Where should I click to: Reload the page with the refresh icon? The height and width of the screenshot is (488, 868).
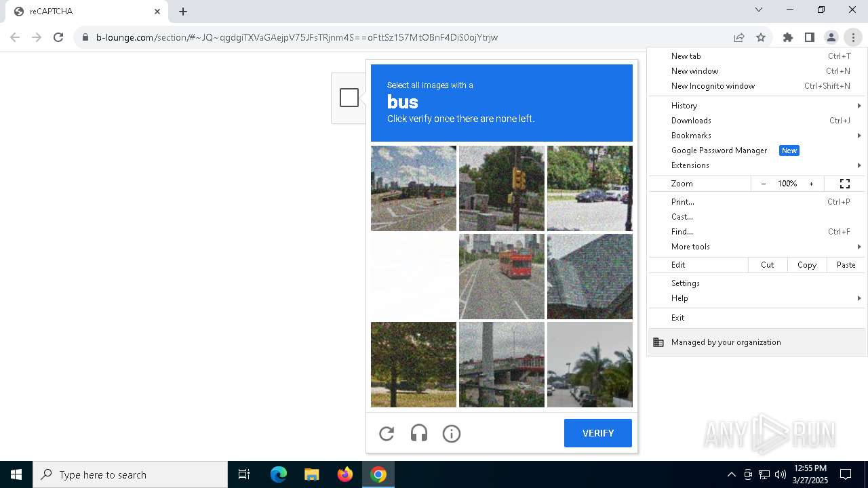tap(58, 37)
